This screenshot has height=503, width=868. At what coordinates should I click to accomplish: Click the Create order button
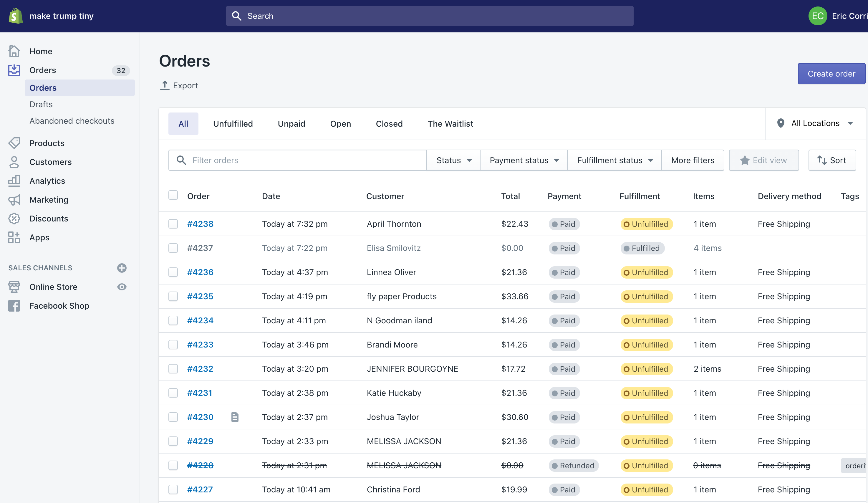click(831, 73)
